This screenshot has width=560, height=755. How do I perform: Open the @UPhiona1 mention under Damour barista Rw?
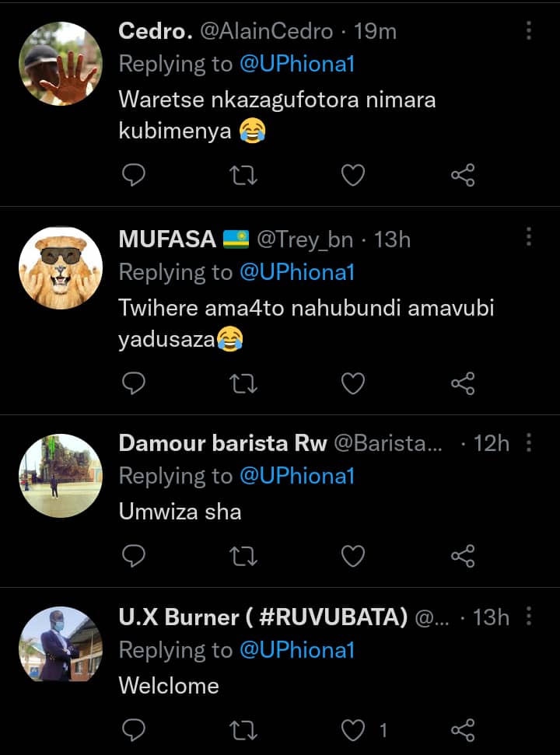click(x=297, y=476)
